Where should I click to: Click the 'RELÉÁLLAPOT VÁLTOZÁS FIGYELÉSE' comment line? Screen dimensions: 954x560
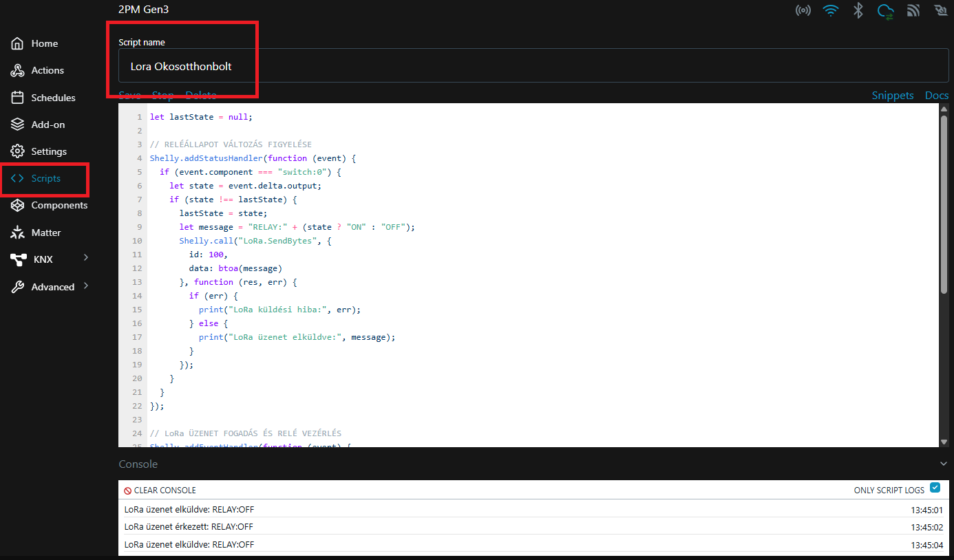(231, 144)
